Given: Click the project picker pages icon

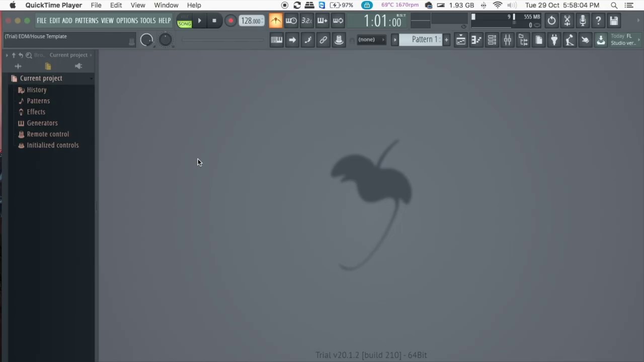Looking at the screenshot, I should point(539,40).
